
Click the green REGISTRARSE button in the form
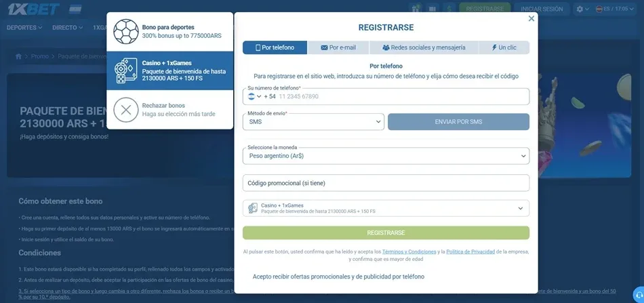(386, 233)
